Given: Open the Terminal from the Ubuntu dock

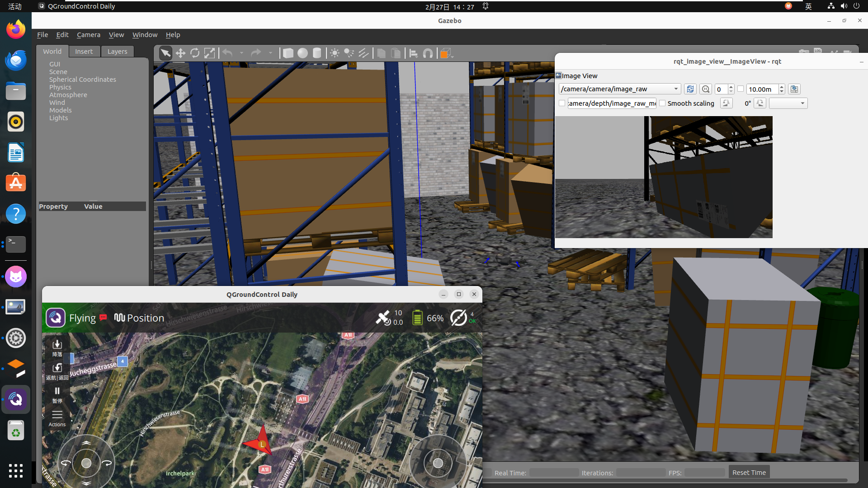Looking at the screenshot, I should point(16,244).
